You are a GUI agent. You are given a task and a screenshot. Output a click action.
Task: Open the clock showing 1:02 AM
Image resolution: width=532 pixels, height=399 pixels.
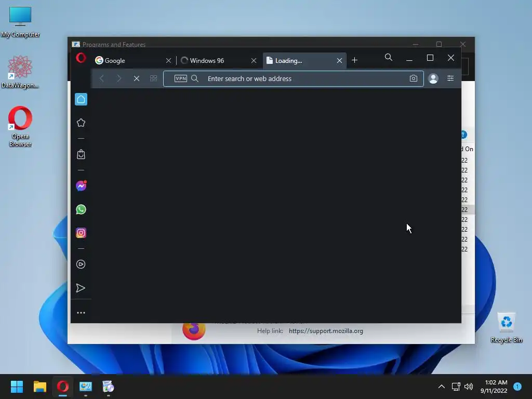click(x=494, y=387)
